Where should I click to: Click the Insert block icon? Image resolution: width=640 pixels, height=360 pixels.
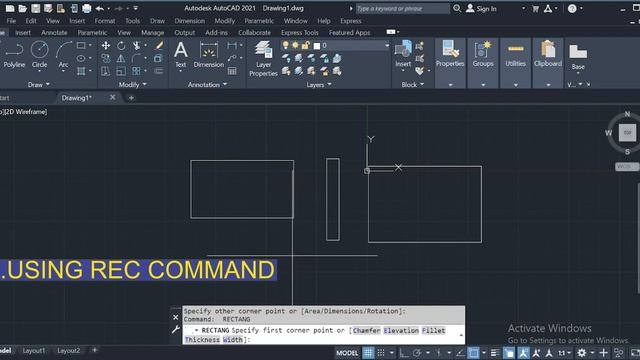403,54
